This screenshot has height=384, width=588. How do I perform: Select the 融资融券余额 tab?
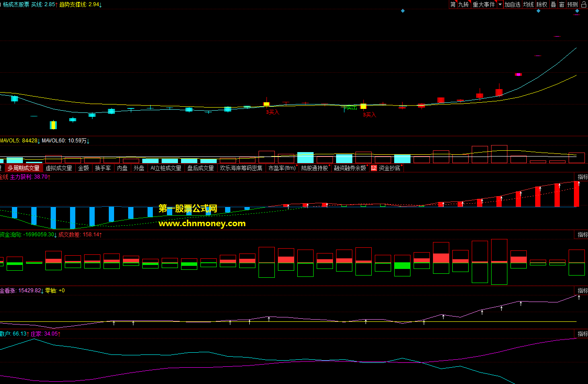click(x=350, y=168)
